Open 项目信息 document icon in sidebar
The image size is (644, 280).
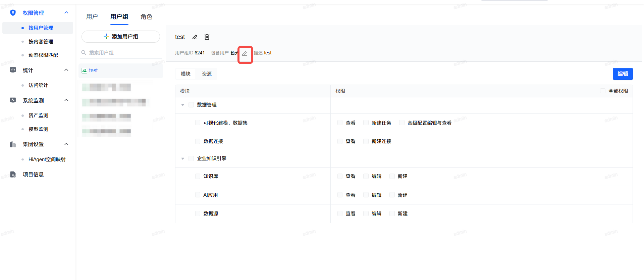coord(13,175)
